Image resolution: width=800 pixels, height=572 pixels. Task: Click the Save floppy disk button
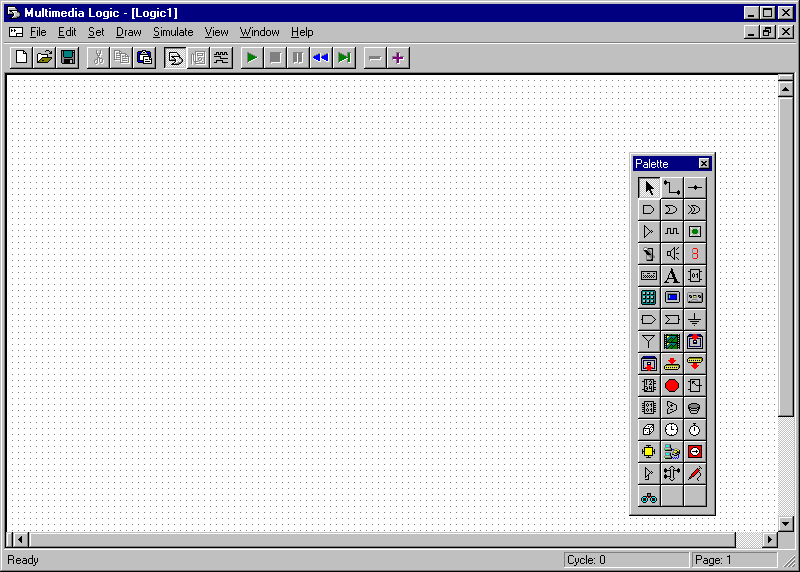(68, 58)
